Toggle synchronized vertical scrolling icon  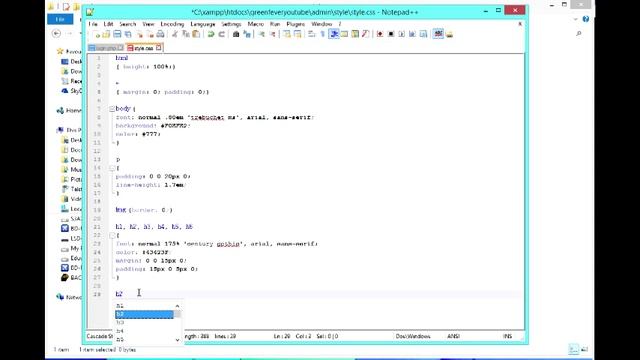[287, 34]
